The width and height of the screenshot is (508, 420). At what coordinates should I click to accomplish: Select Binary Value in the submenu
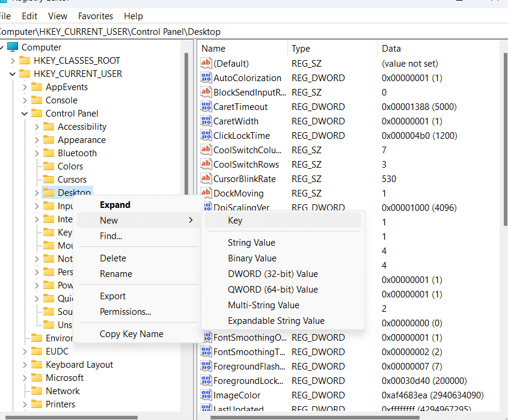click(283, 258)
